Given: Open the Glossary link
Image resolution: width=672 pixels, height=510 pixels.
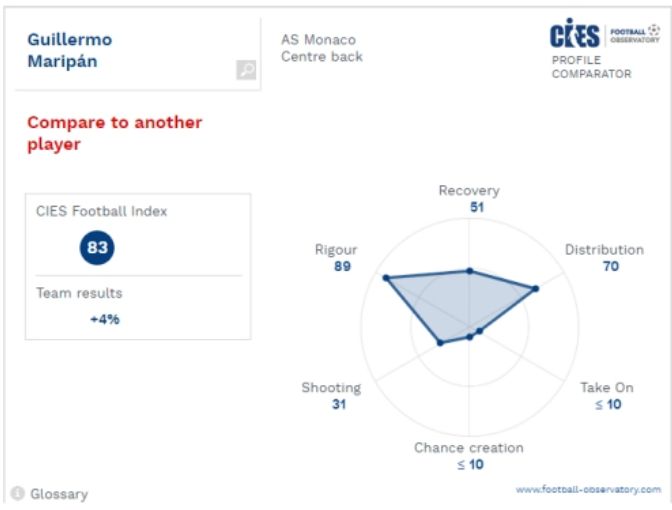Looking at the screenshot, I should (59, 494).
